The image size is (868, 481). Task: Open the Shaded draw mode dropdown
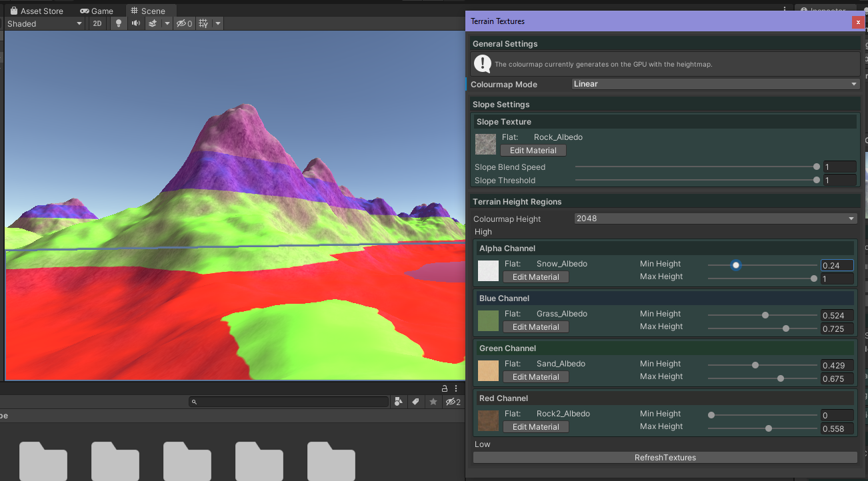point(45,23)
